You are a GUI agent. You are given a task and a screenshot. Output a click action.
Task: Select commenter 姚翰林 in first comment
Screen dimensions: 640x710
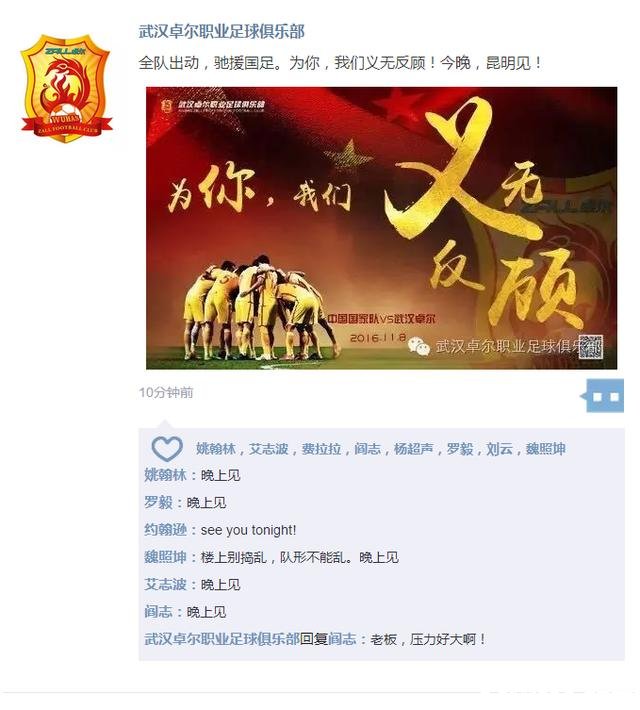click(x=165, y=475)
